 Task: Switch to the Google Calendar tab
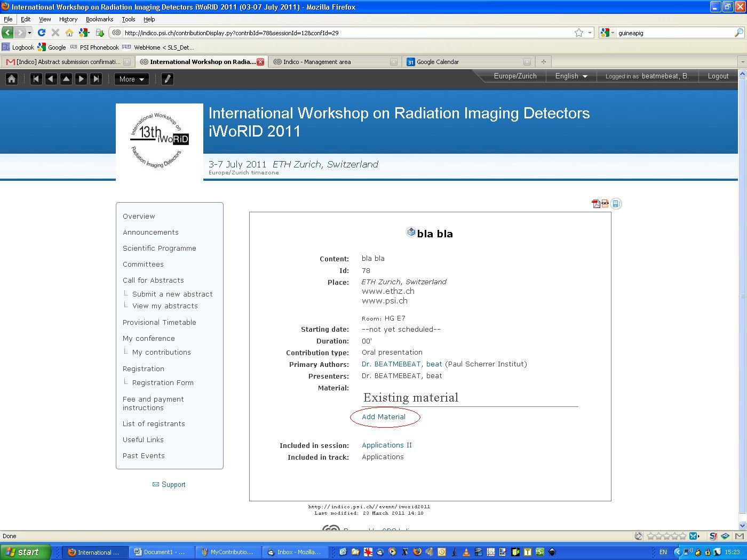coord(438,62)
